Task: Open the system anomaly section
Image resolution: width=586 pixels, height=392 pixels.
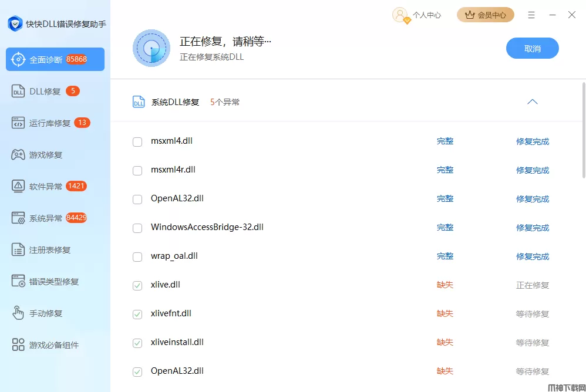Action: coord(46,218)
